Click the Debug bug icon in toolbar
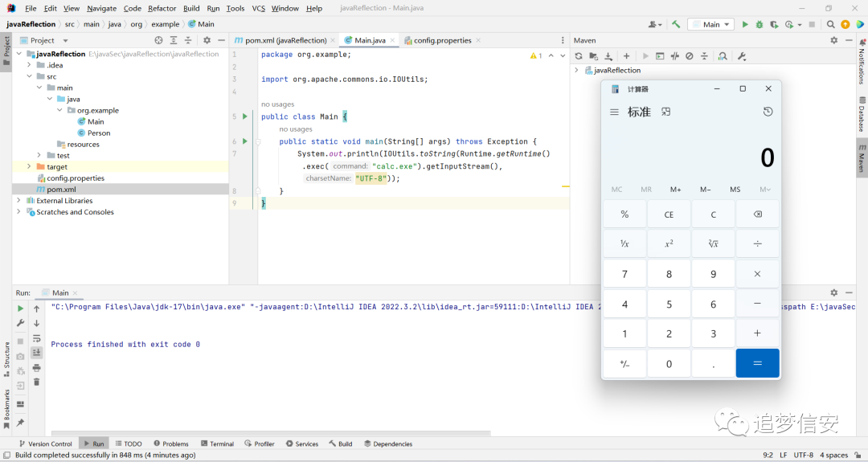Screen dimensions: 868x462 pyautogui.click(x=759, y=24)
